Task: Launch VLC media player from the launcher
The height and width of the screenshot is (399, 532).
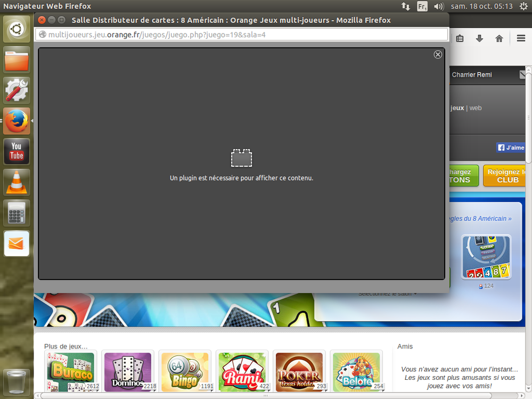Action: click(x=17, y=182)
